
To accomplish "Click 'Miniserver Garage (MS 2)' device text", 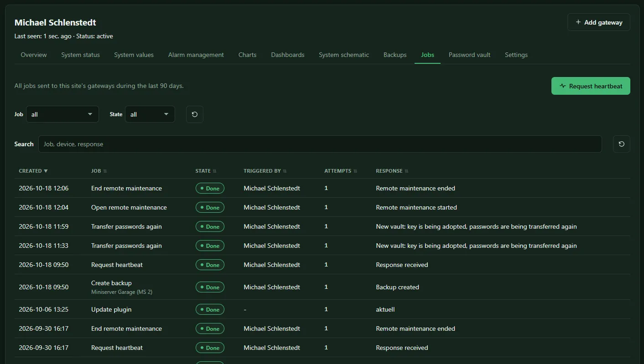I will coord(122,292).
